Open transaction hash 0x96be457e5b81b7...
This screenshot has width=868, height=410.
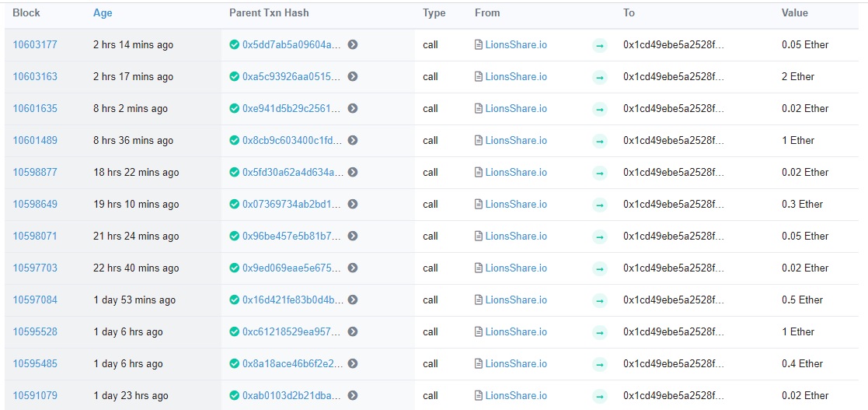(x=293, y=236)
